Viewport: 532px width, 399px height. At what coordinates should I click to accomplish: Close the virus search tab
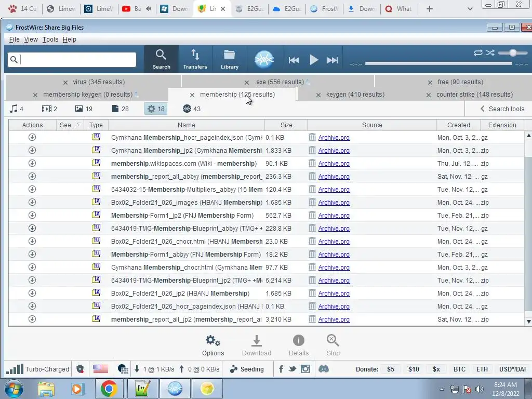click(x=65, y=83)
